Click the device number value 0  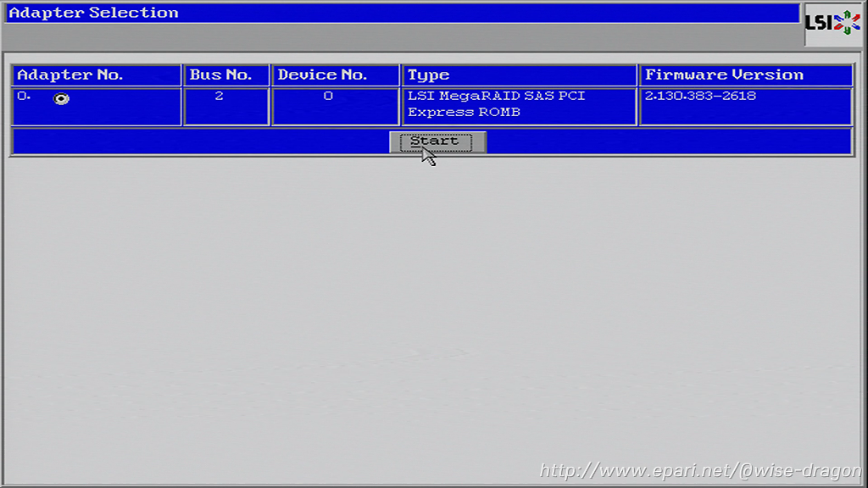[328, 96]
